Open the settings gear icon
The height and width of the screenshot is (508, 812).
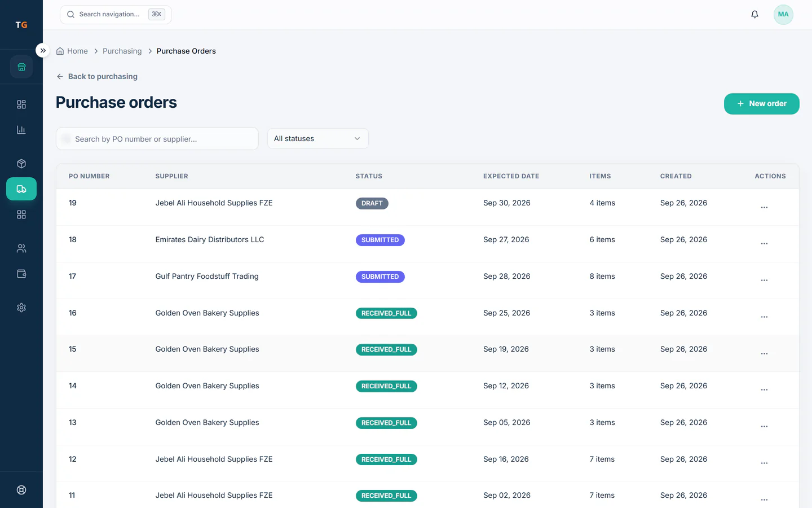tap(21, 308)
